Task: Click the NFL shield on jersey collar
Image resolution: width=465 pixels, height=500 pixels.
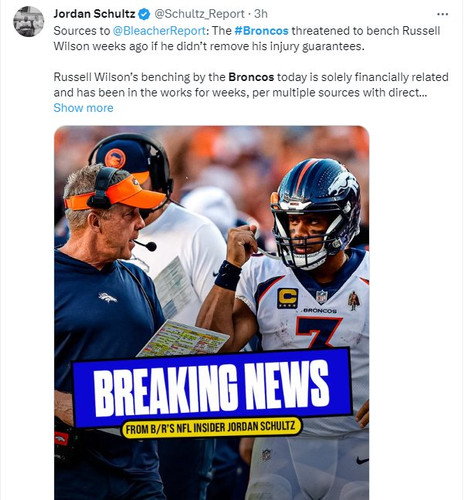Action: 321,296
